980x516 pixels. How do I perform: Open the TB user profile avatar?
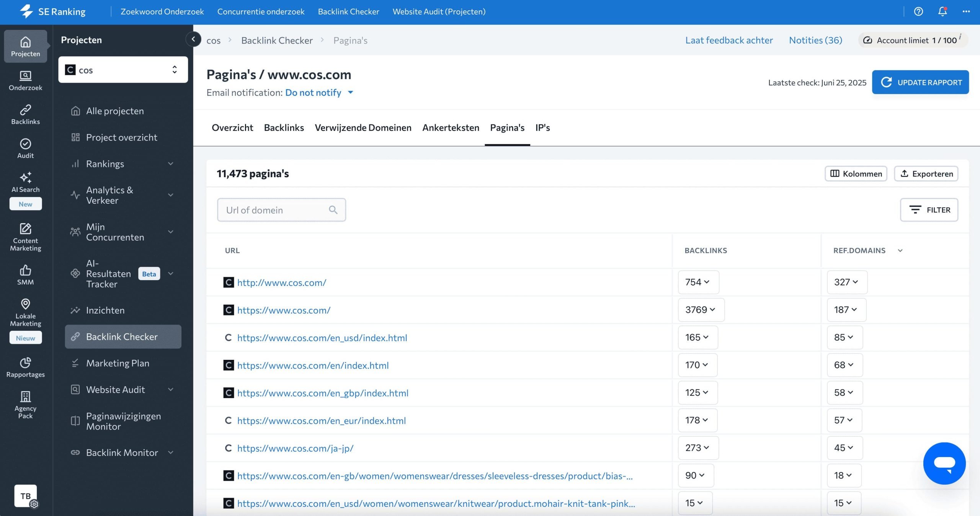point(26,496)
